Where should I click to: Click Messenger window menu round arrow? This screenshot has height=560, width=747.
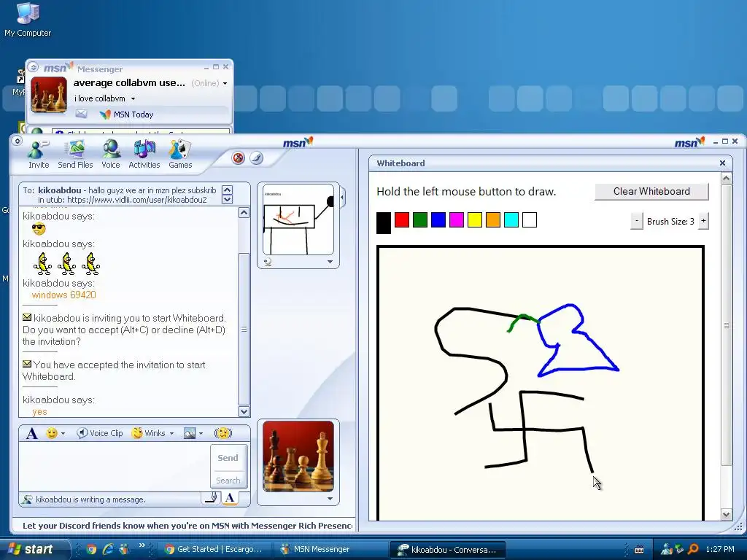(34, 67)
